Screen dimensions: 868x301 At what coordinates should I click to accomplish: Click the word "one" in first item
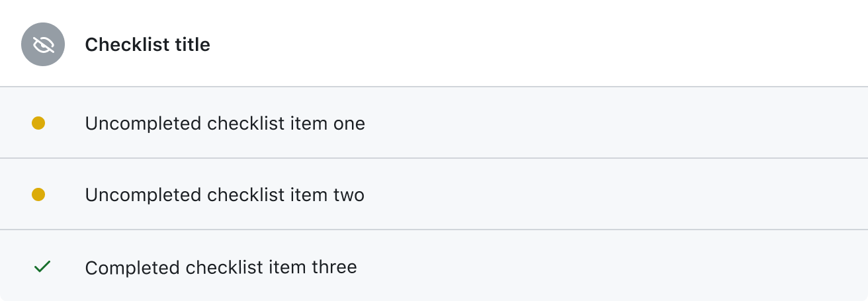click(349, 124)
